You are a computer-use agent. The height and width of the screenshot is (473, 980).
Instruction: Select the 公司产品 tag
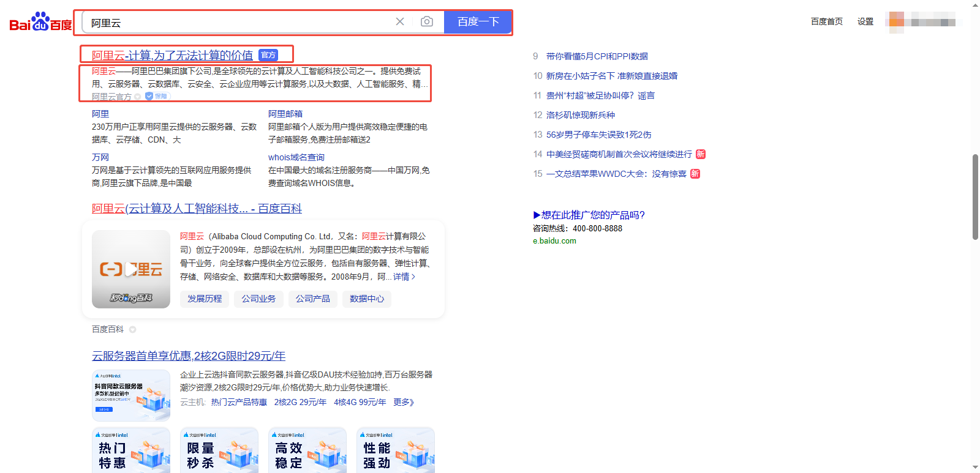click(313, 299)
